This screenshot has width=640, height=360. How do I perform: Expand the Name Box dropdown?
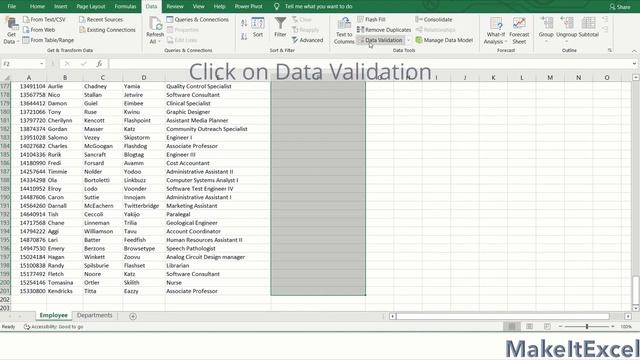click(42, 64)
